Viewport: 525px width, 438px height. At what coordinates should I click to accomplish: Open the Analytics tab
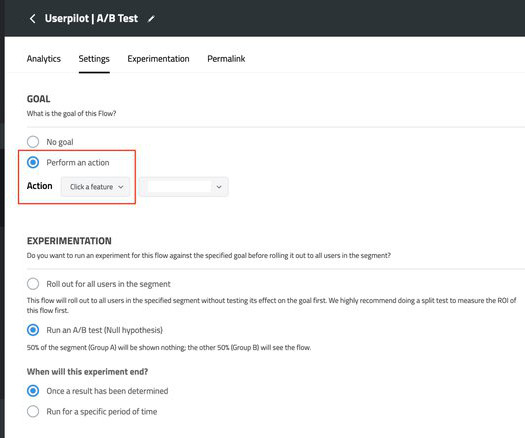[x=44, y=59]
